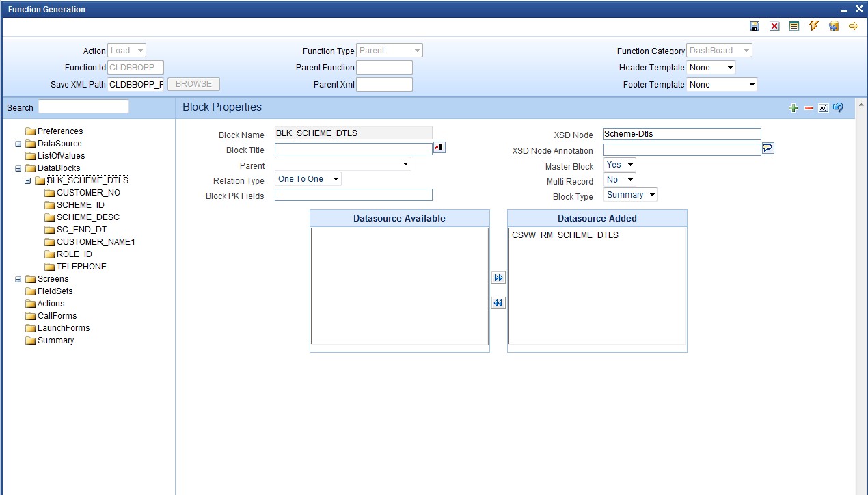Expand the DataSource tree node
This screenshot has width=868, height=495.
coord(18,144)
